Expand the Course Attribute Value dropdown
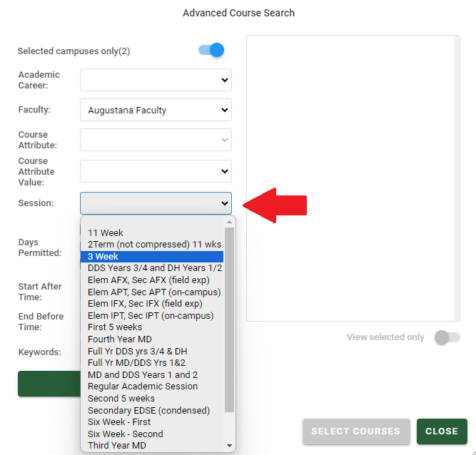Image resolution: width=476 pixels, height=455 pixels. [156, 171]
